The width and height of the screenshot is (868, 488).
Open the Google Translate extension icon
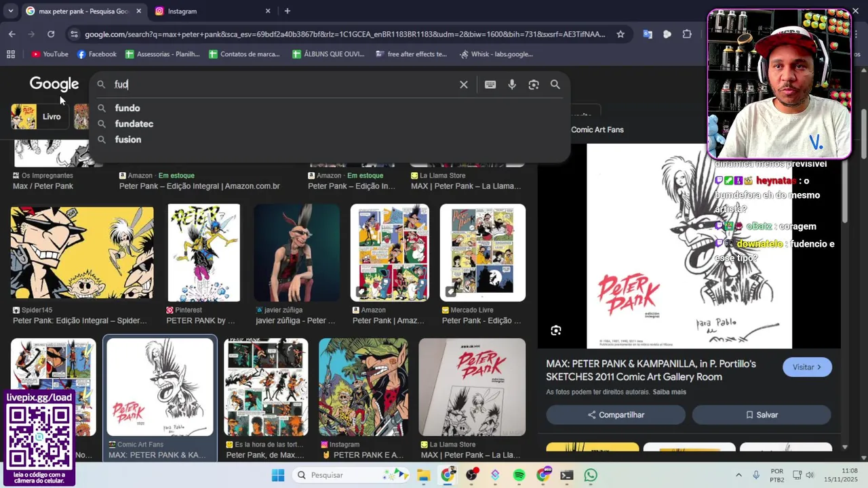pos(648,34)
